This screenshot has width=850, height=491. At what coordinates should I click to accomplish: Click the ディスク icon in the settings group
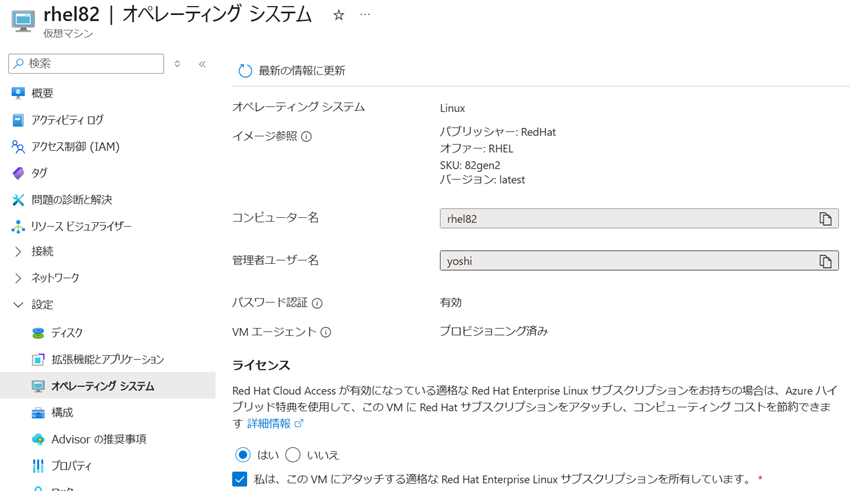pos(38,333)
